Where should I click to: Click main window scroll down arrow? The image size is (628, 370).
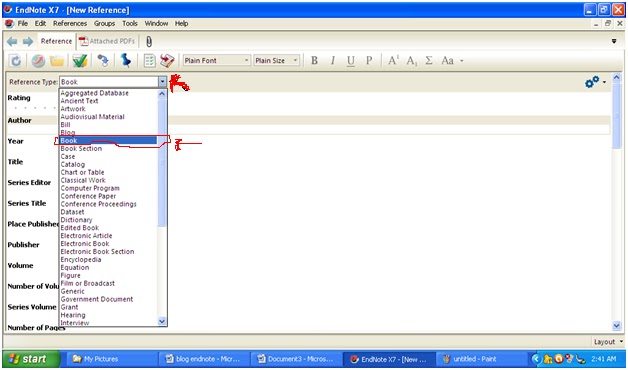coord(616,326)
